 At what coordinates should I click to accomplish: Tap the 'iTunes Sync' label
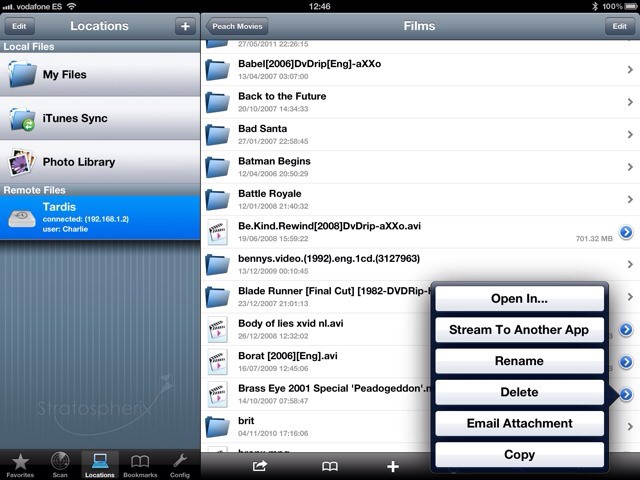(75, 118)
